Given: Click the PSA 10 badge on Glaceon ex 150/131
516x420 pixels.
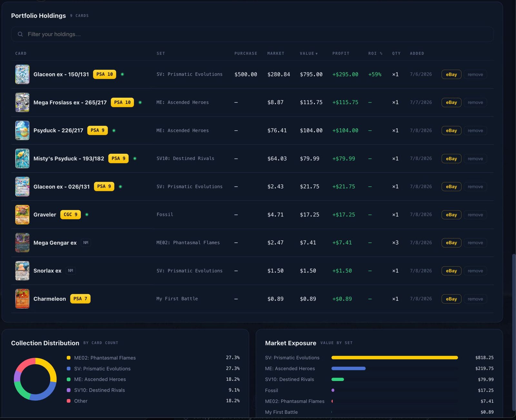Looking at the screenshot, I should [104, 74].
